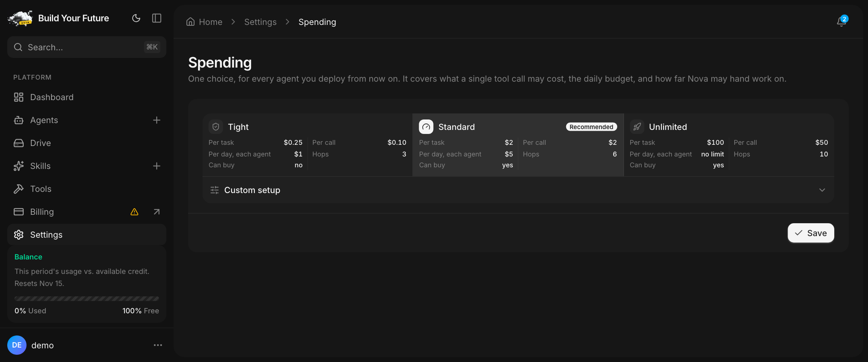868x362 pixels.
Task: Open Settings in sidebar
Action: [87, 235]
